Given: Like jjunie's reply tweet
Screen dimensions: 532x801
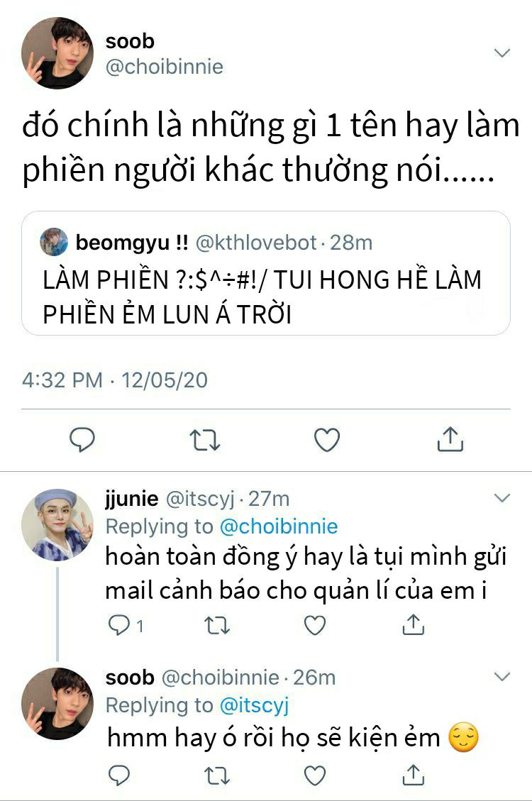Looking at the screenshot, I should pos(315,625).
